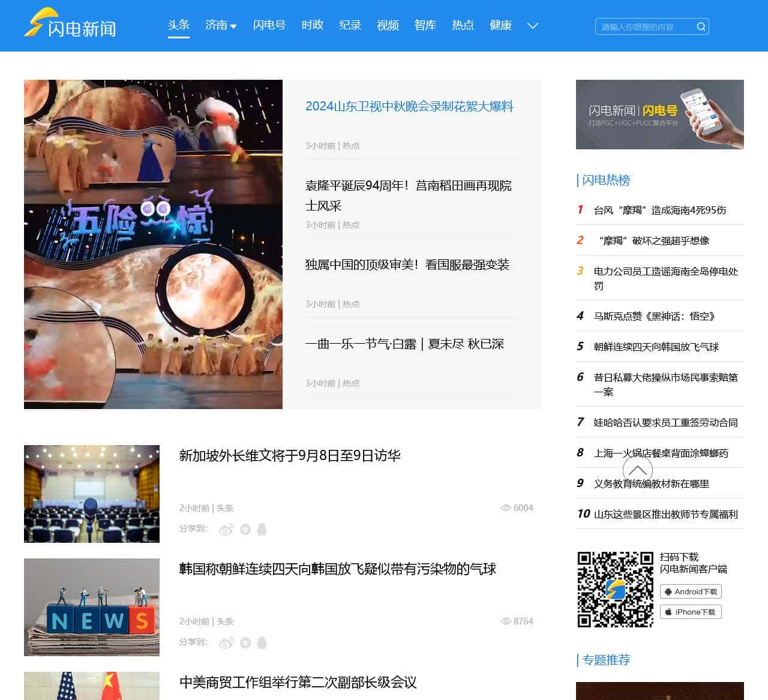The height and width of the screenshot is (700, 768).
Task: Click the iPhone下载 download button
Action: (691, 612)
